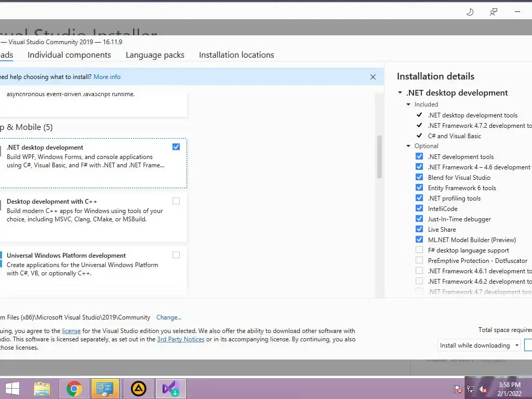Close the help info banner
This screenshot has height=399, width=532.
[373, 77]
